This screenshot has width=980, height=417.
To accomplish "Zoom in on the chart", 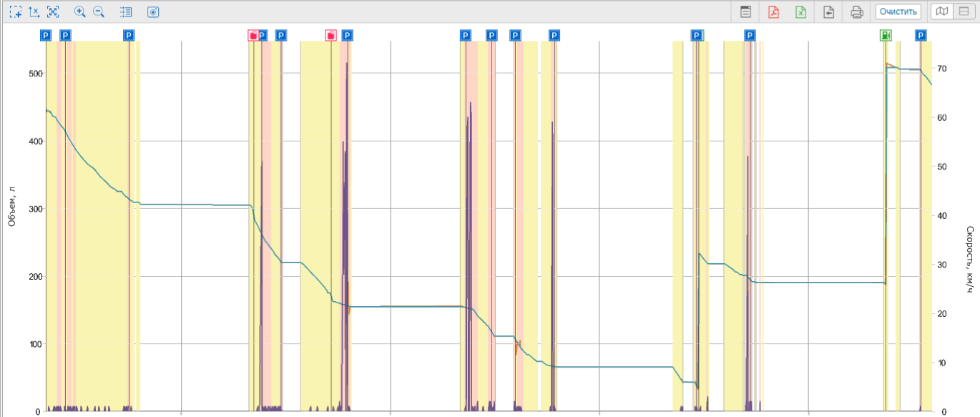I will coord(80,12).
